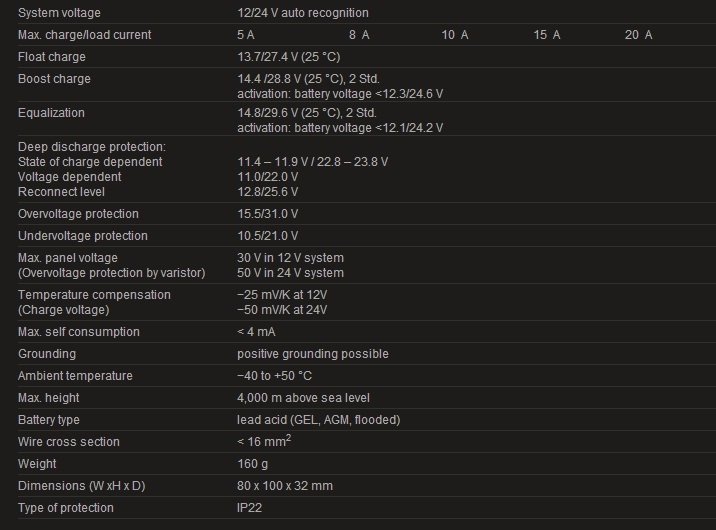This screenshot has width=716, height=530.
Task: Click the Reconnect level label
Action: [61, 192]
